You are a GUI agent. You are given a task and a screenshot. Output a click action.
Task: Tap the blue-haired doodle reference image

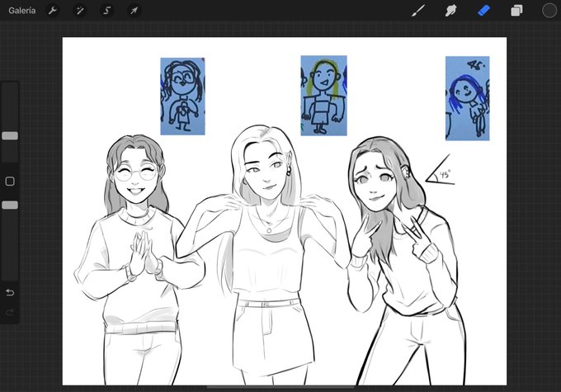tap(467, 98)
